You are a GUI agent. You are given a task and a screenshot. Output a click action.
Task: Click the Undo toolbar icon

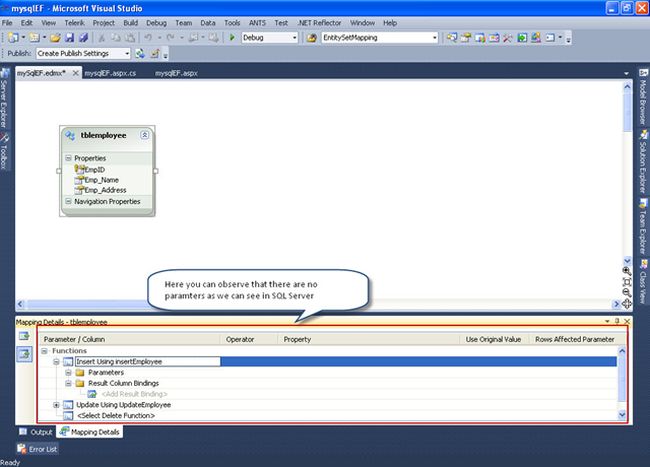(x=148, y=38)
